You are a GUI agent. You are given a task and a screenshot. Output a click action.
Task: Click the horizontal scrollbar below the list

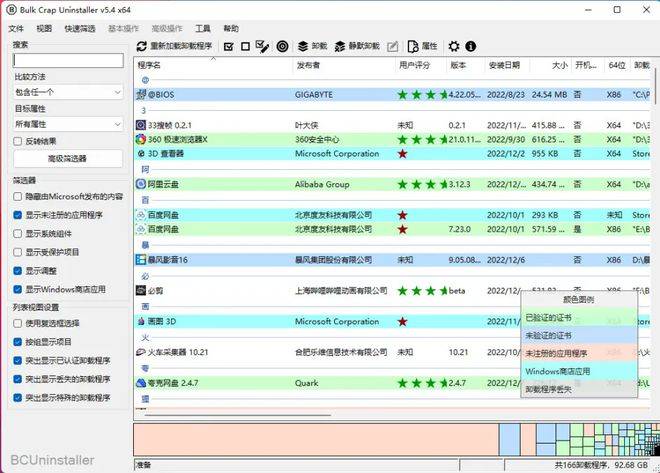[x=238, y=415]
